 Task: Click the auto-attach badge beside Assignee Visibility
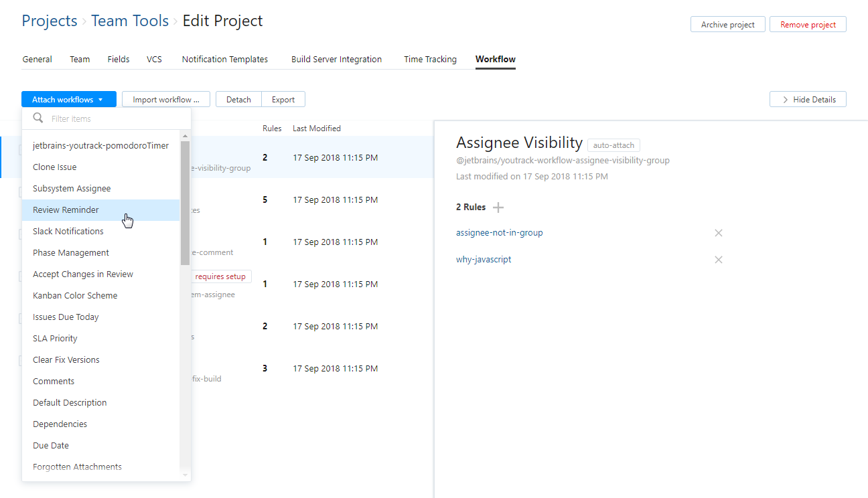613,145
